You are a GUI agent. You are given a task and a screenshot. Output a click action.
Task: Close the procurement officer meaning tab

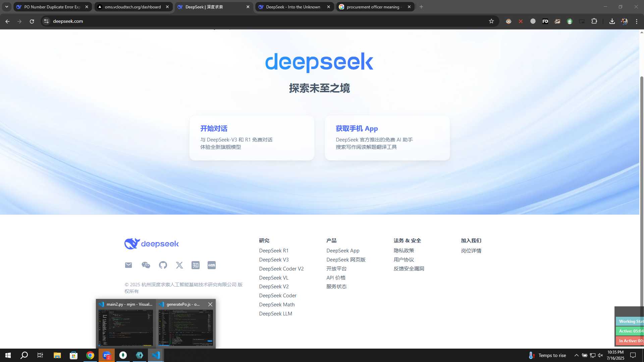coord(409,7)
